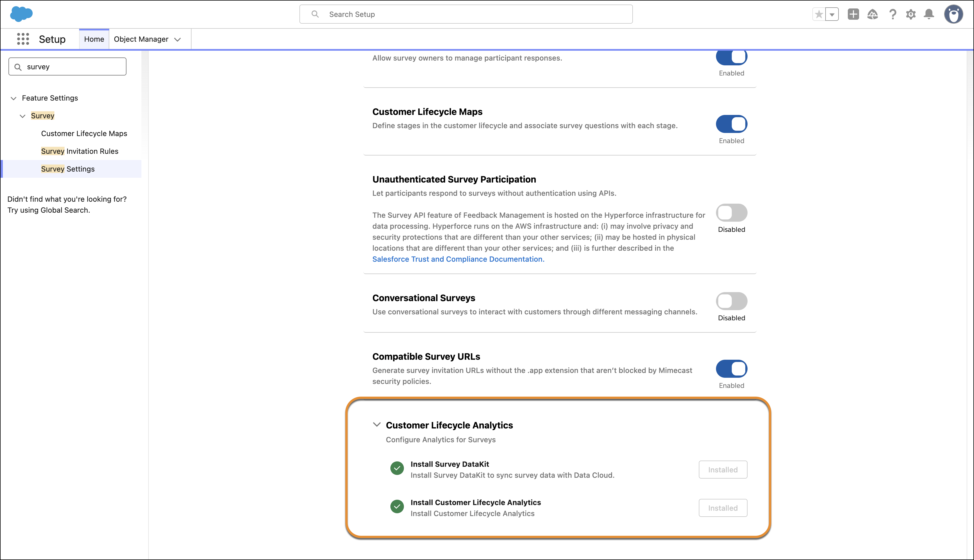Click the Conversational Surveys heading
Viewport: 974px width, 560px height.
click(x=424, y=298)
